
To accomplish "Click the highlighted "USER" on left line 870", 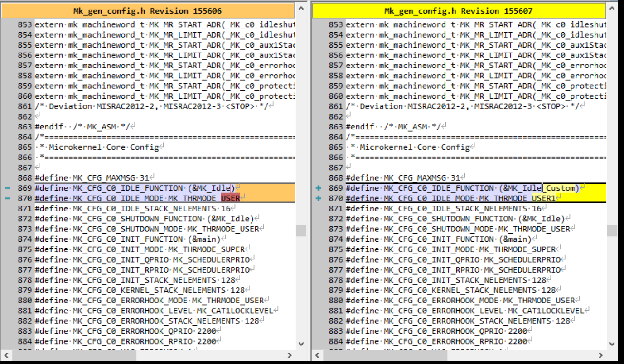I will point(231,198).
